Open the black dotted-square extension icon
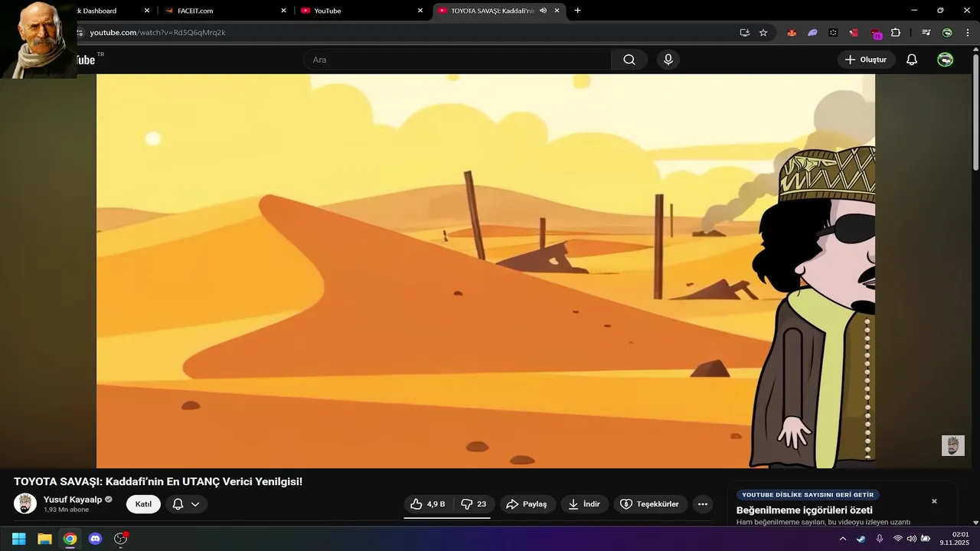The width and height of the screenshot is (980, 551). (833, 33)
